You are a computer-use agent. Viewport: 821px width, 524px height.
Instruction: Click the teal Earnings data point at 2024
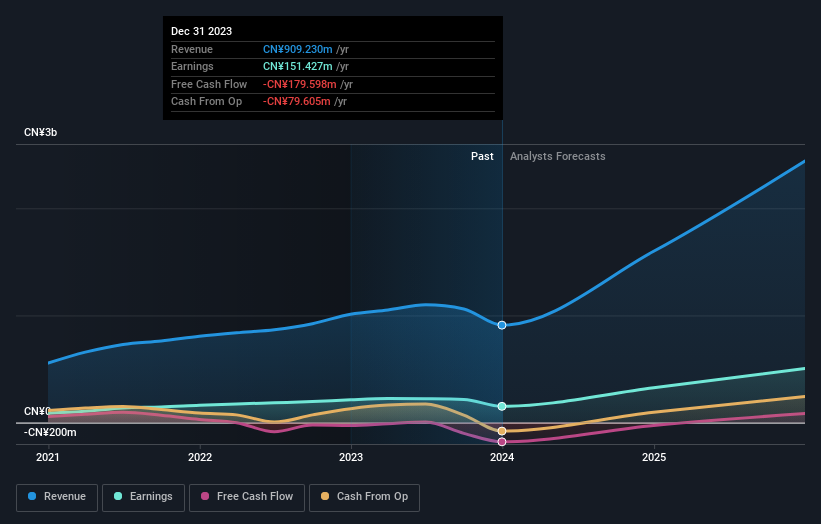click(x=502, y=406)
